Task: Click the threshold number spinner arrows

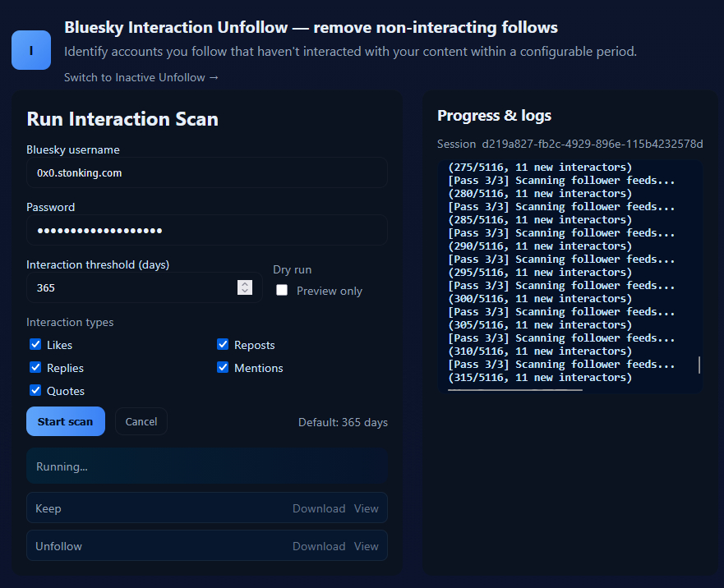Action: [245, 287]
